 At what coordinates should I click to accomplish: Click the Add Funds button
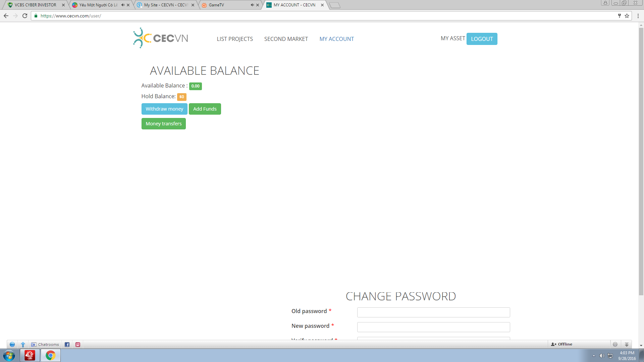click(x=205, y=109)
